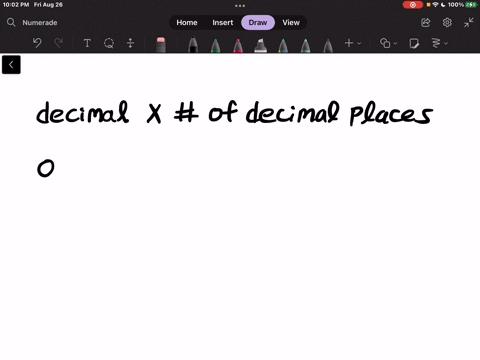Pick the black pen

193,45
